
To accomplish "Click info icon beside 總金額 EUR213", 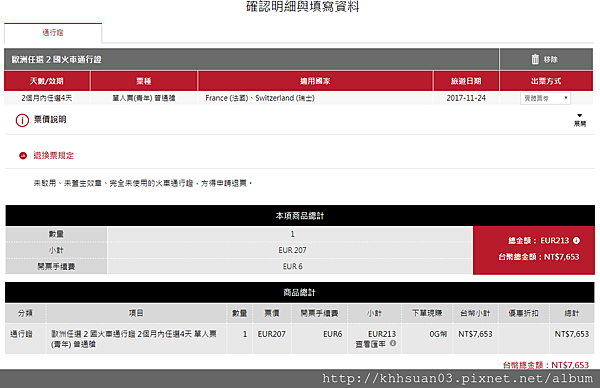I will tap(576, 240).
